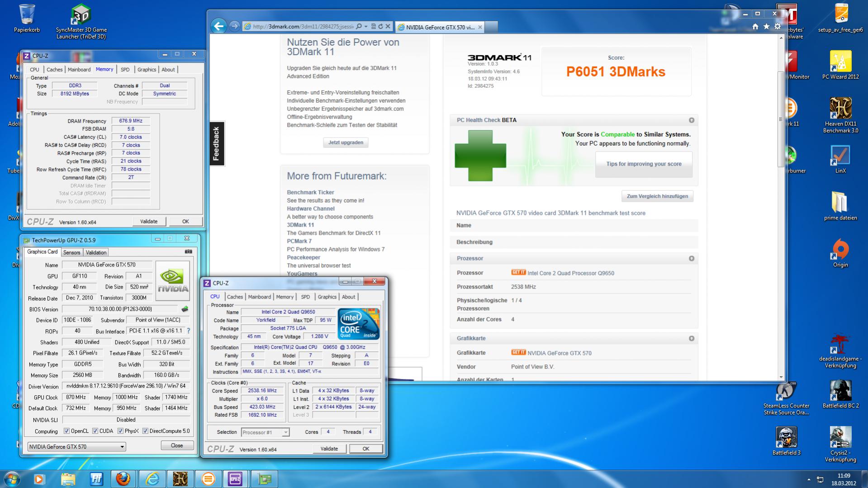Open PCMark 7 link

(x=299, y=241)
